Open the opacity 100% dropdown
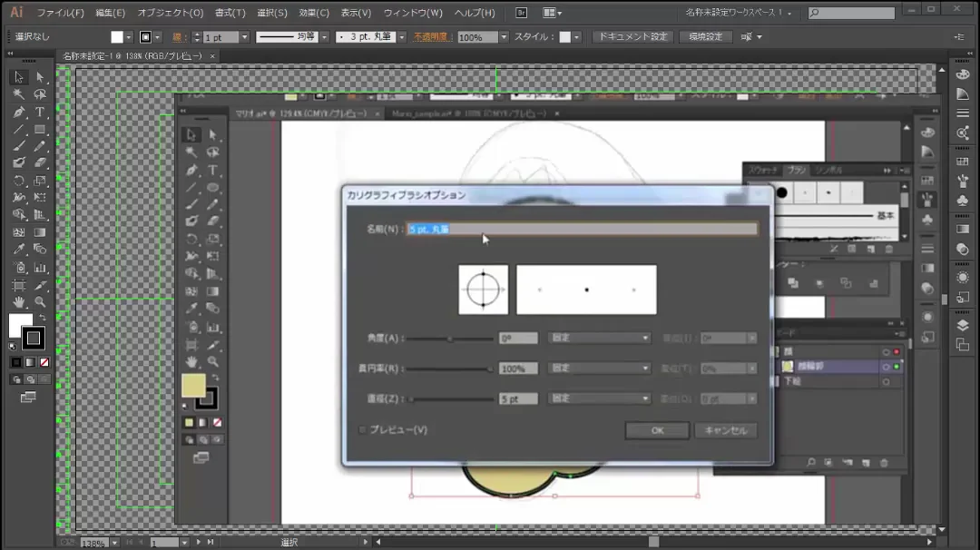 (x=504, y=37)
